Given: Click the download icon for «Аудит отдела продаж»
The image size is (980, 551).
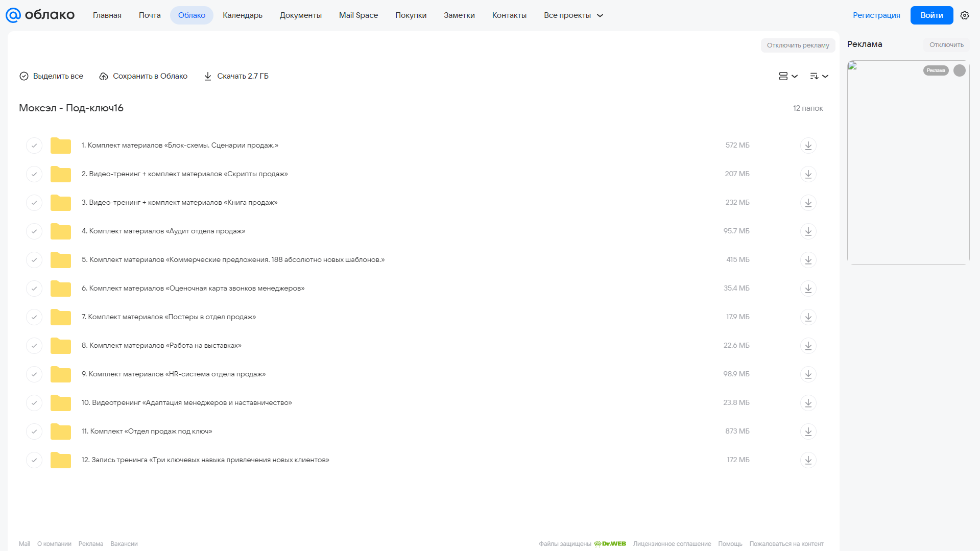Looking at the screenshot, I should pos(808,231).
